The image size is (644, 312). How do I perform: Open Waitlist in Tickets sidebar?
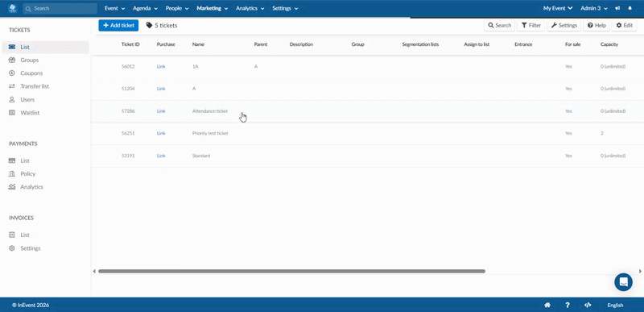30,113
